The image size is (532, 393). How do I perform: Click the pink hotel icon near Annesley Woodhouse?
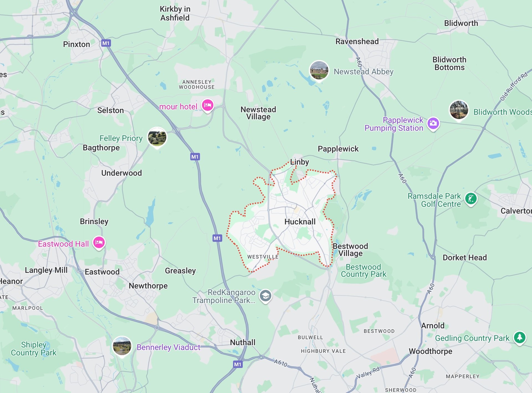(208, 105)
